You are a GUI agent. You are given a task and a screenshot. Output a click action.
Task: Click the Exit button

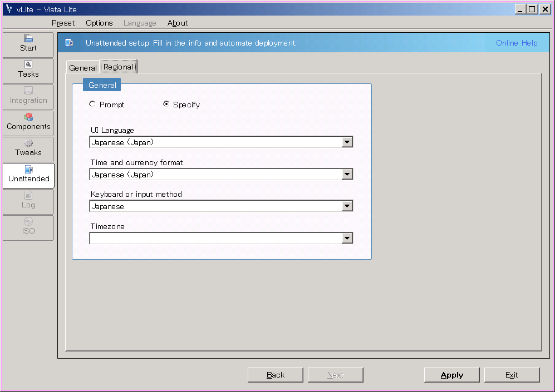512,375
